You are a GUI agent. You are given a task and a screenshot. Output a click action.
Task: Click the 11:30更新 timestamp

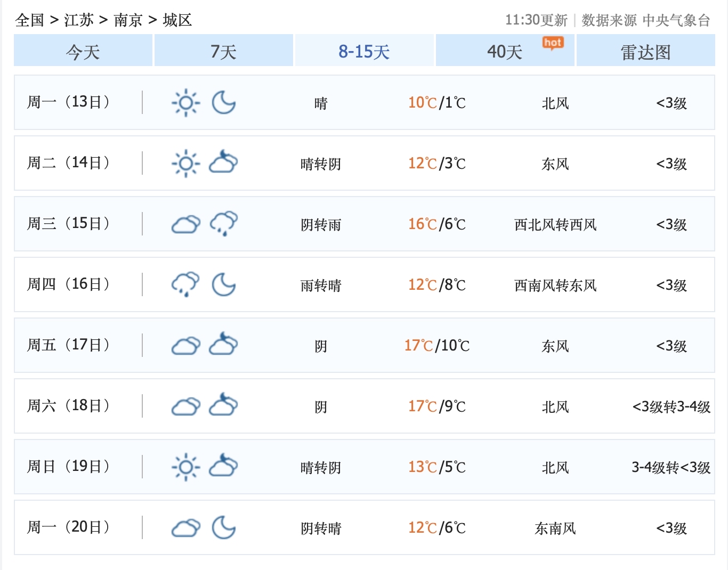(537, 20)
